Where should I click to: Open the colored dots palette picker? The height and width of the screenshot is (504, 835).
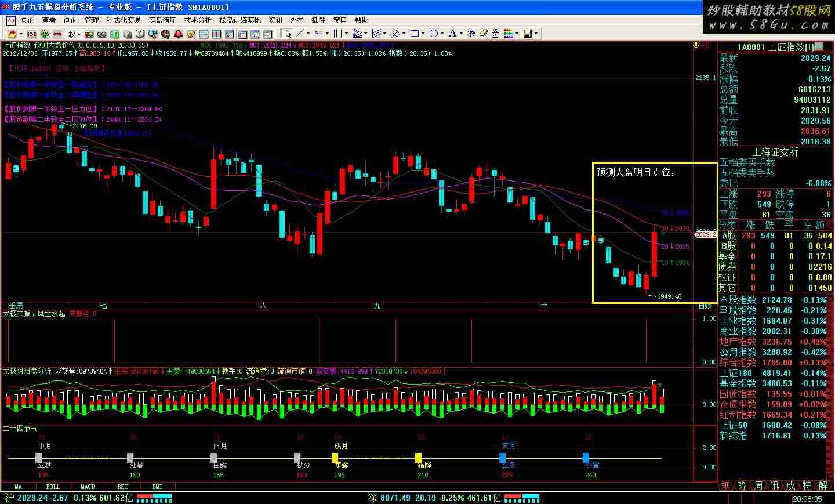pyautogui.click(x=508, y=34)
